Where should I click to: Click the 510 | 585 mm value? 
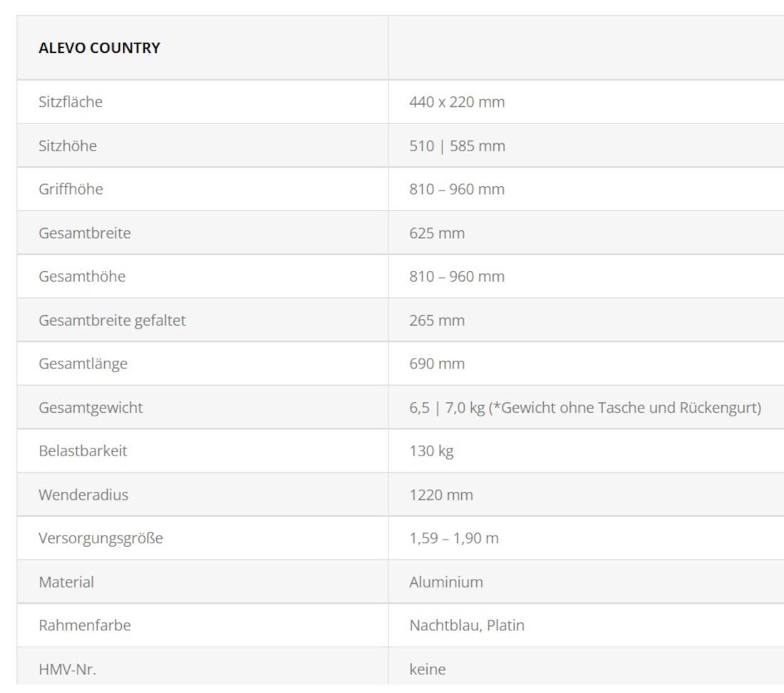click(x=457, y=146)
